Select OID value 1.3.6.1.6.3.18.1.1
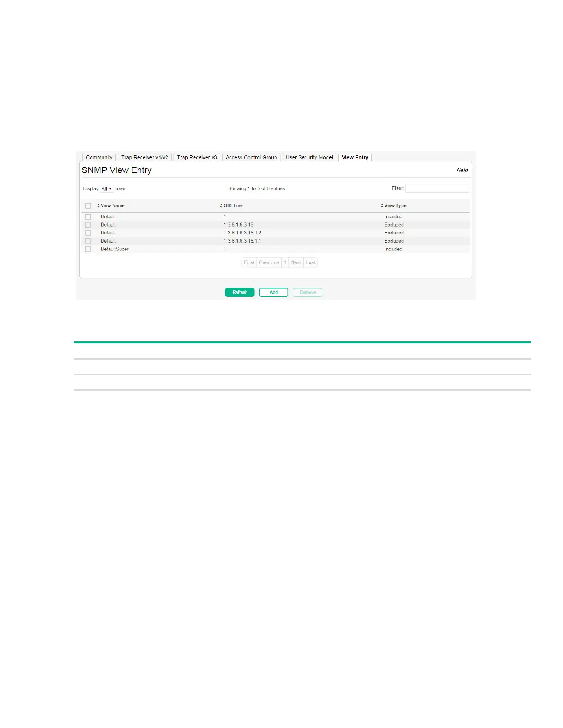This screenshot has width=563, height=728. tap(242, 241)
